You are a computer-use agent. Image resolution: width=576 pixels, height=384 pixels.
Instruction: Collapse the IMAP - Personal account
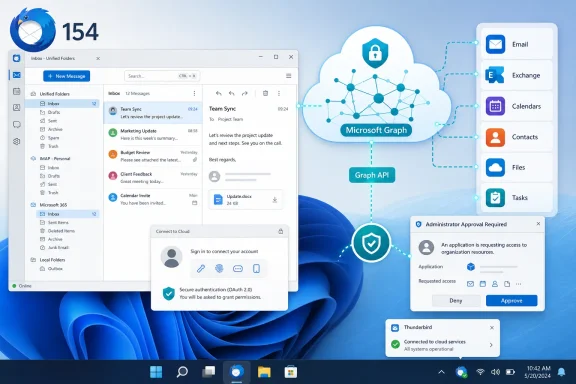point(33,158)
